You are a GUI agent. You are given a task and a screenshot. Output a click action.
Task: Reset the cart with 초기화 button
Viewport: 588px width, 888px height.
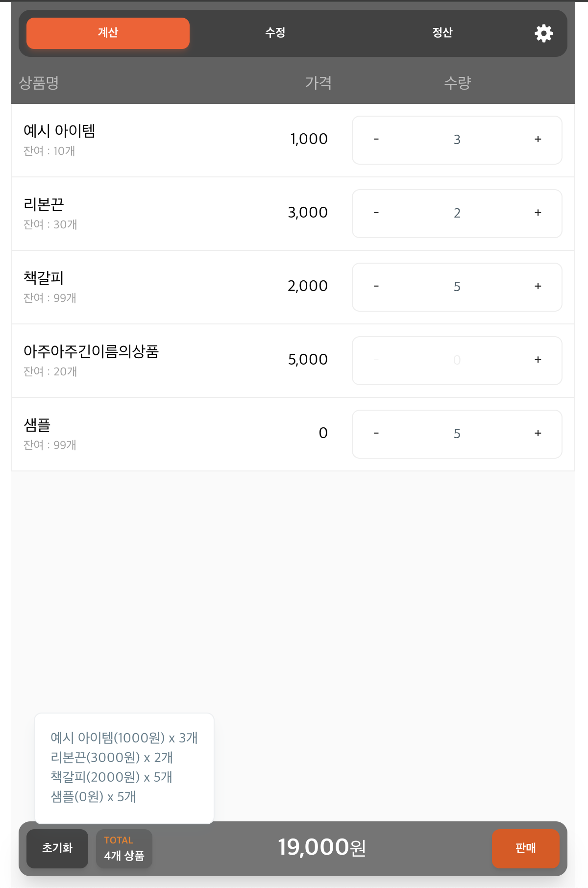[x=57, y=848]
